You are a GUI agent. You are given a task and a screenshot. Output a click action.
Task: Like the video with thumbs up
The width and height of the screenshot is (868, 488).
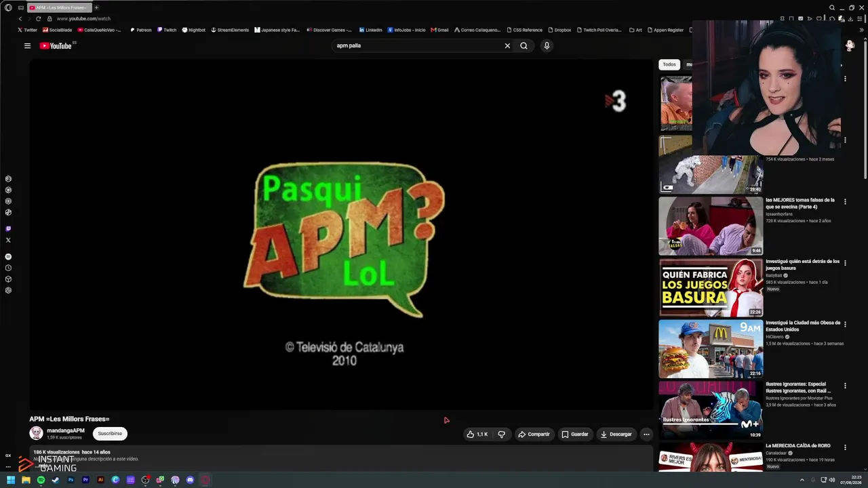click(x=477, y=434)
